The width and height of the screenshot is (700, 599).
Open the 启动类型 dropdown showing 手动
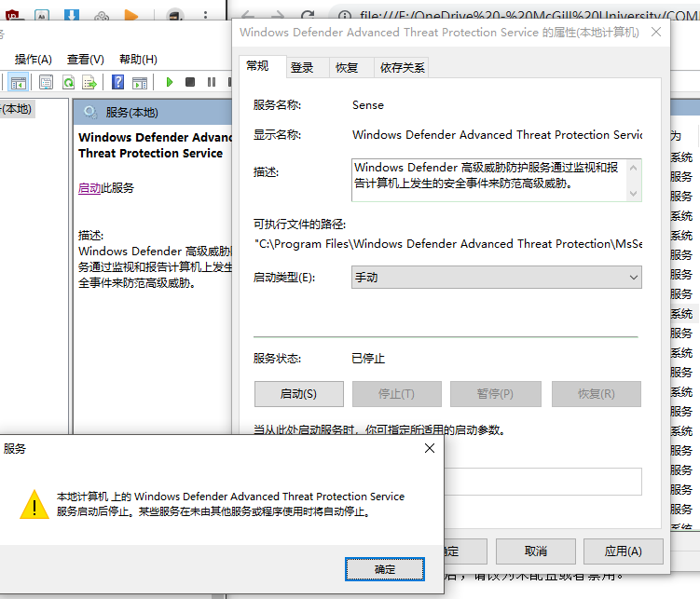(x=497, y=278)
